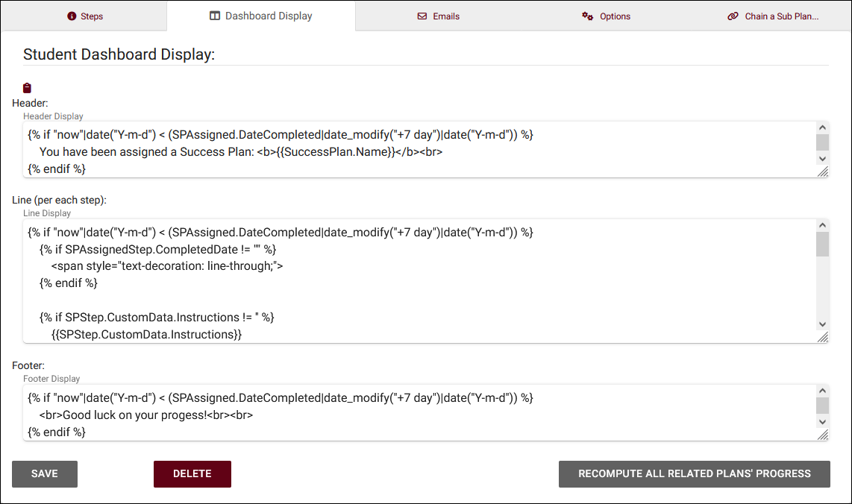This screenshot has height=504, width=852.
Task: Click the Emails envelope icon
Action: (x=422, y=16)
